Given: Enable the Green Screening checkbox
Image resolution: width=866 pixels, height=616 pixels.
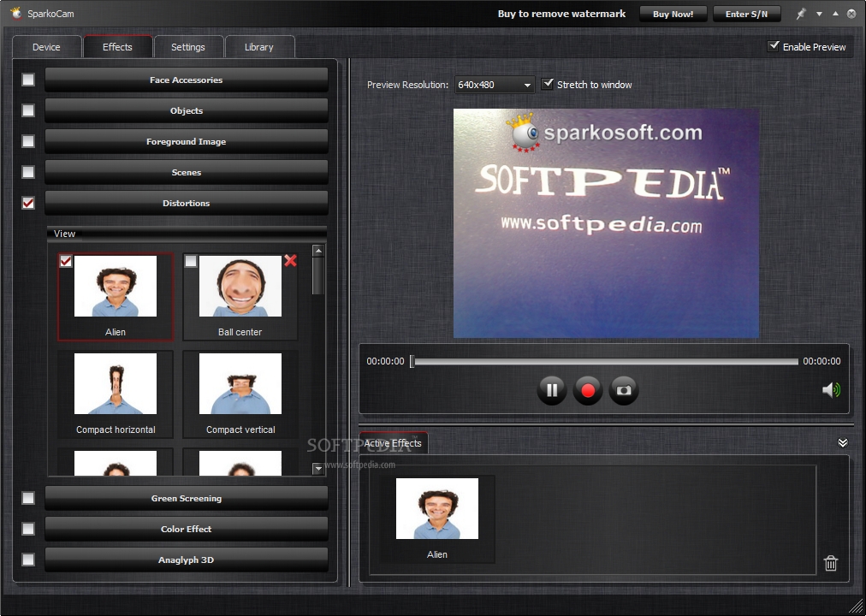Looking at the screenshot, I should point(28,499).
